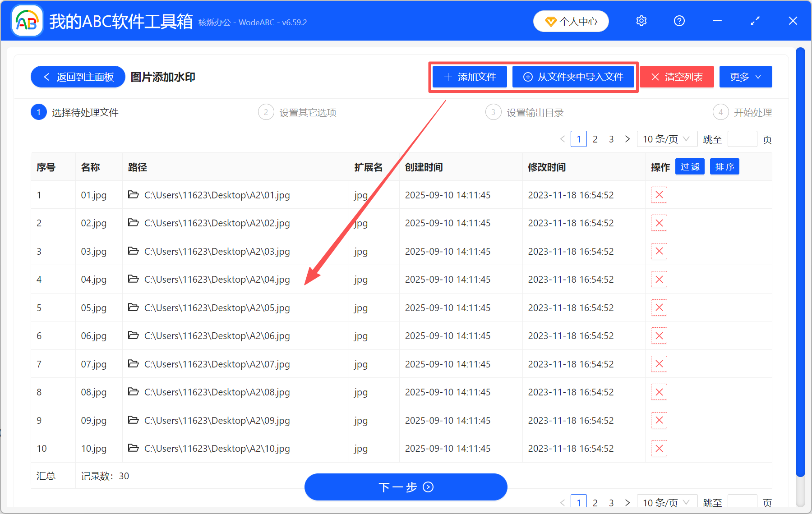Select page 3 in bottom pagination
The height and width of the screenshot is (514, 812).
point(611,502)
